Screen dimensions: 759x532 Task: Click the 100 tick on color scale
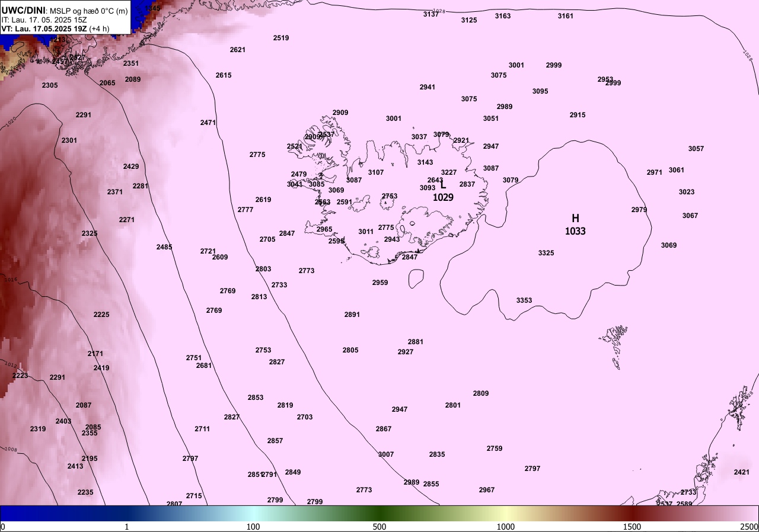coord(253,527)
